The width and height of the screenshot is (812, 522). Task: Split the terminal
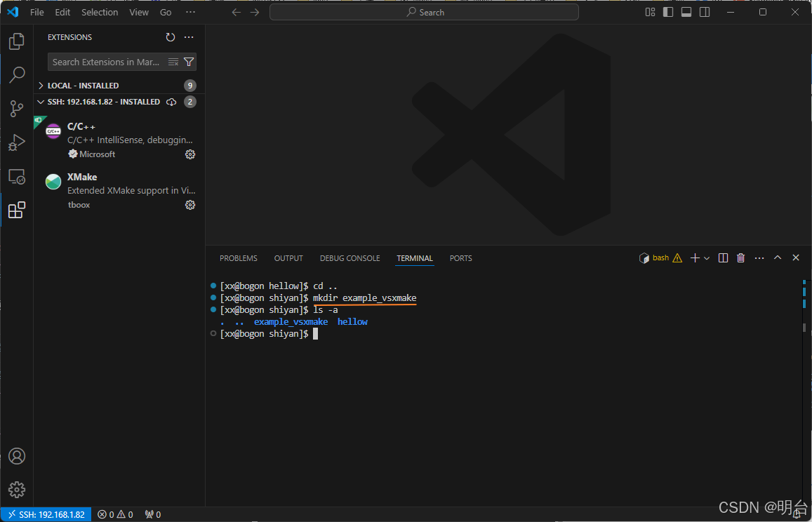[724, 258]
